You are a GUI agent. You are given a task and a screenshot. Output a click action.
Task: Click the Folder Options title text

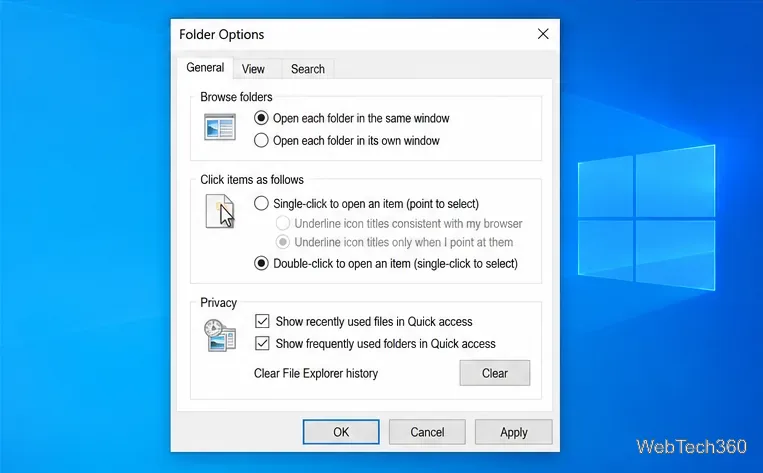pos(221,35)
